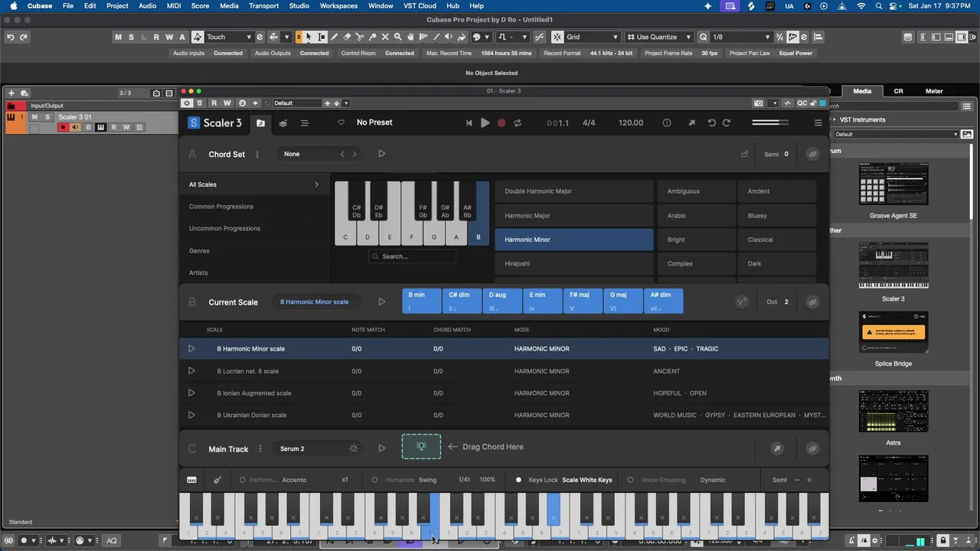The image size is (980, 551).
Task: Adjust the Scaler 3 output volume slider
Action: (770, 122)
